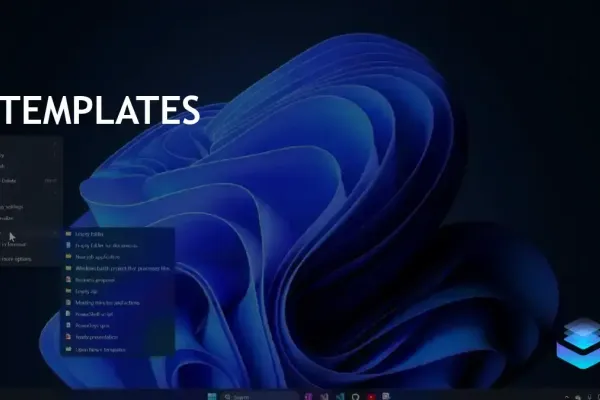
Task: Click Delete in the context menu
Action: point(30,181)
